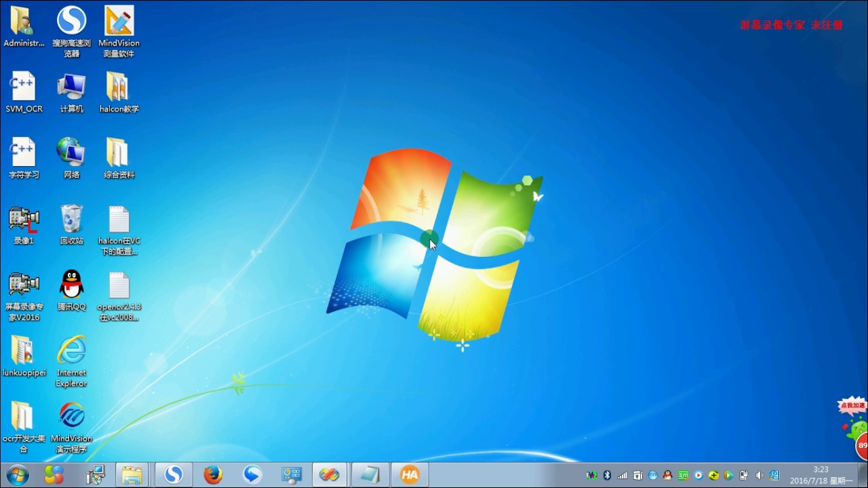Click the Action Center flag tray icon
This screenshot has width=868, height=488.
tap(638, 475)
